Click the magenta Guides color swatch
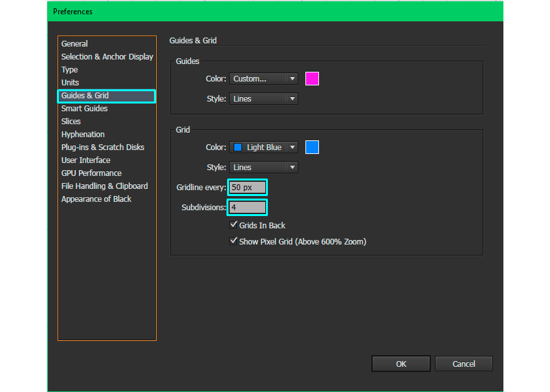This screenshot has width=550, height=392. [312, 79]
